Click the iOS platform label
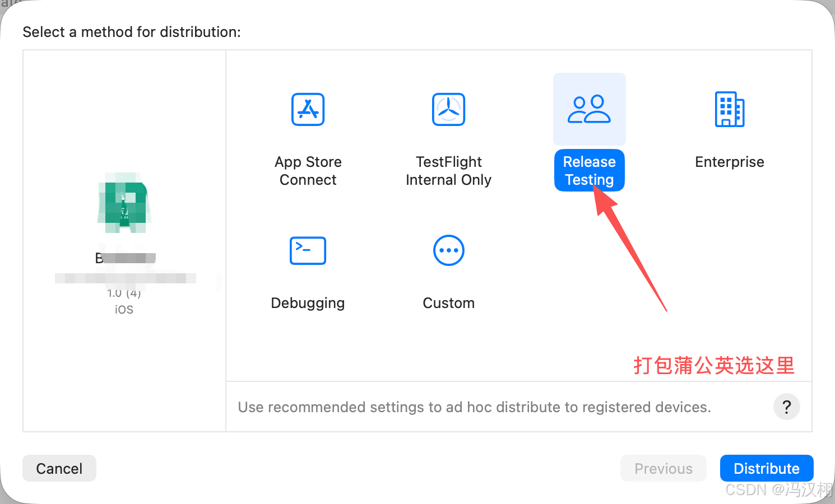The width and height of the screenshot is (835, 504). click(124, 310)
